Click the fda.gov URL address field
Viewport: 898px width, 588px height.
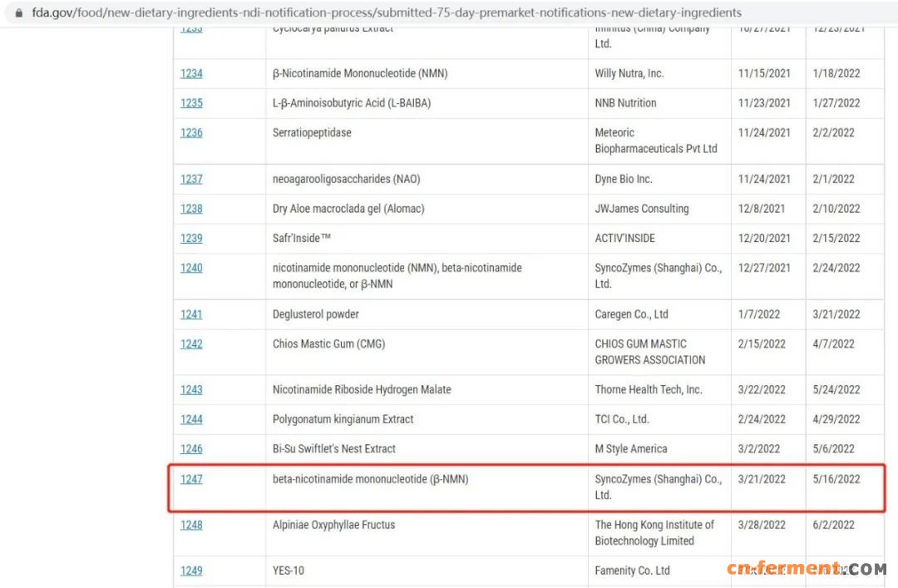tap(387, 12)
